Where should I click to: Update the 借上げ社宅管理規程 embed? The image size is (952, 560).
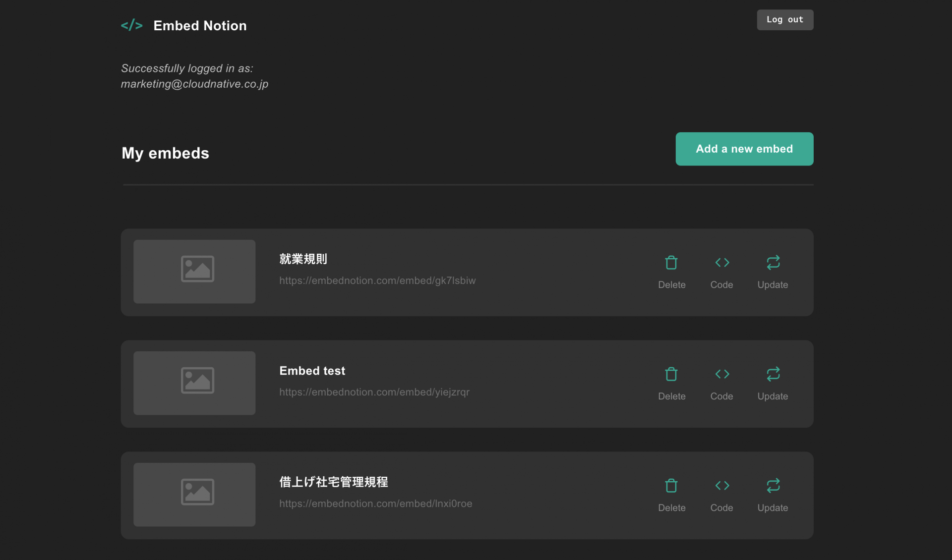click(773, 495)
